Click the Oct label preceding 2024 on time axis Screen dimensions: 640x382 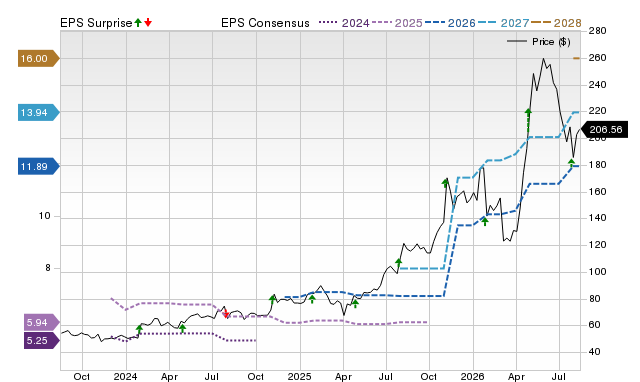(82, 376)
